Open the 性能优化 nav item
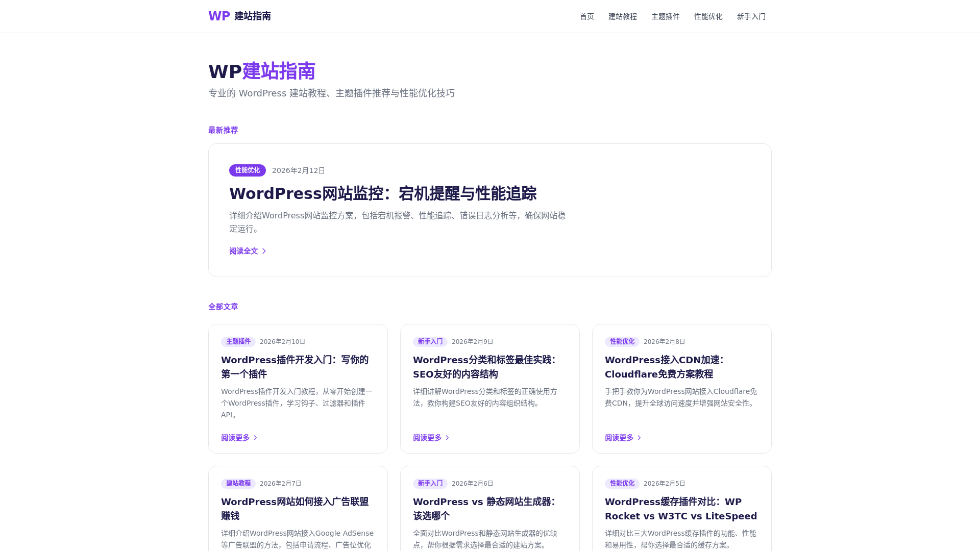980x551 pixels. 708,16
